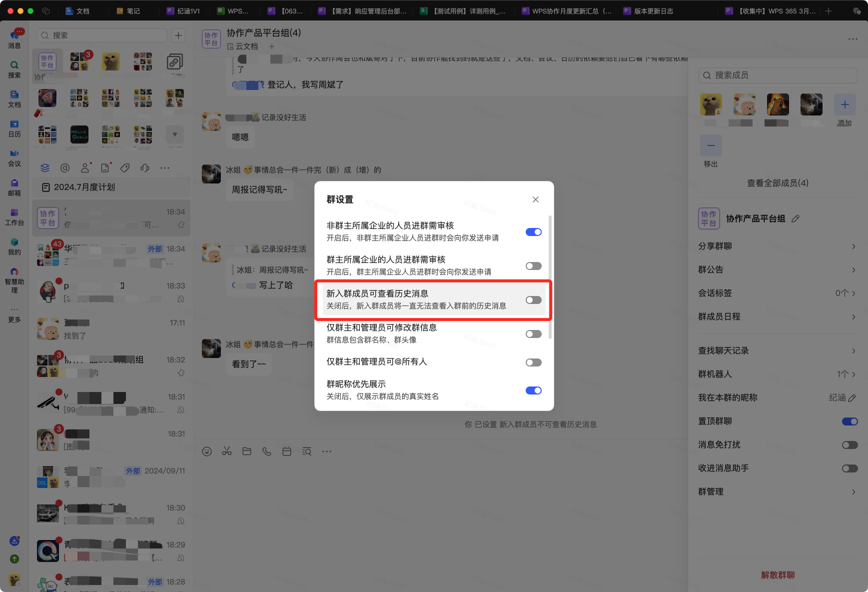Open the folder file-send icon
Screen dimensions: 868x592
coord(247,451)
